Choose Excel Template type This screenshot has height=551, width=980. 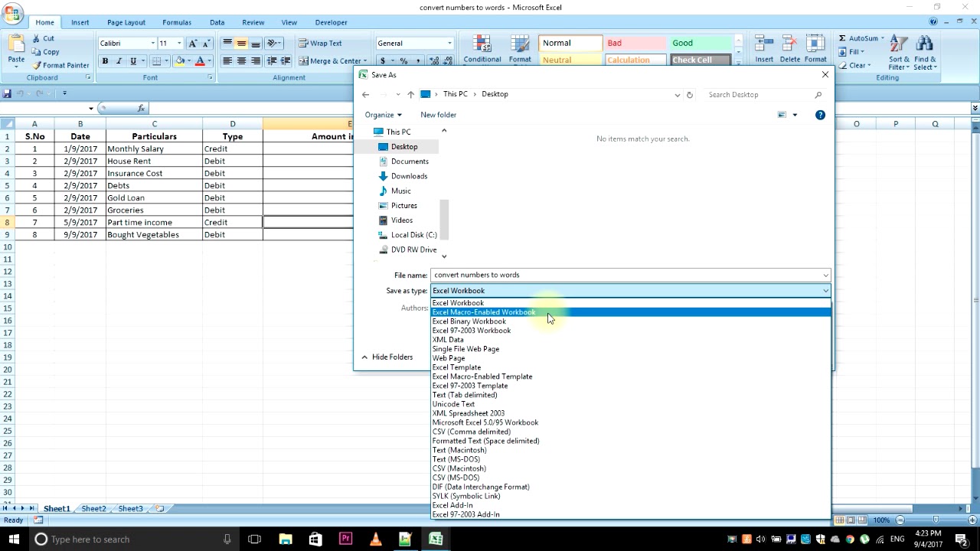pos(630,367)
